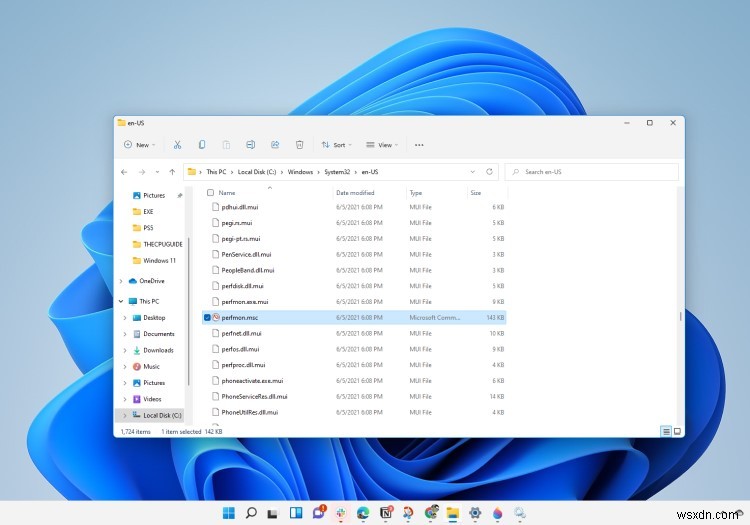Expand Local Disk (C:) tree node
This screenshot has width=750, height=525.
click(x=125, y=416)
